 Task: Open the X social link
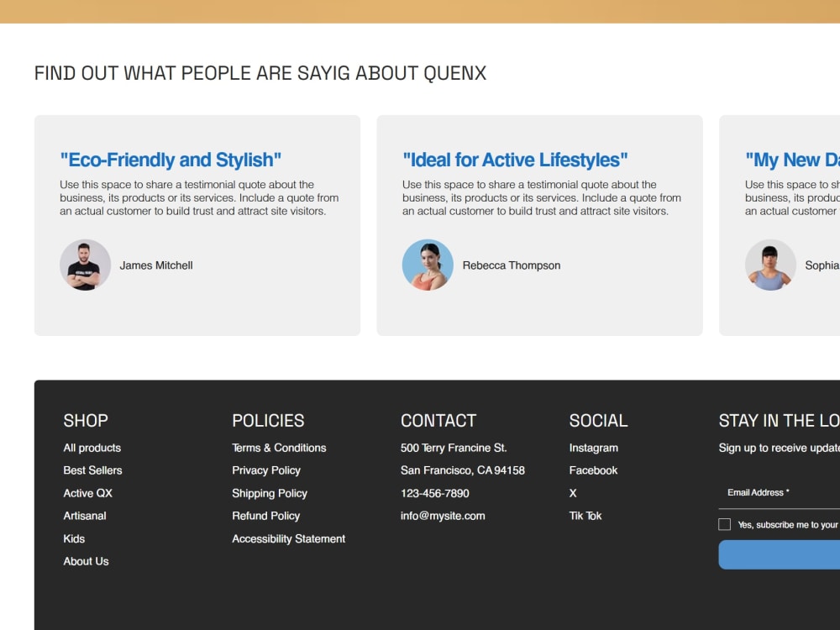coord(573,493)
